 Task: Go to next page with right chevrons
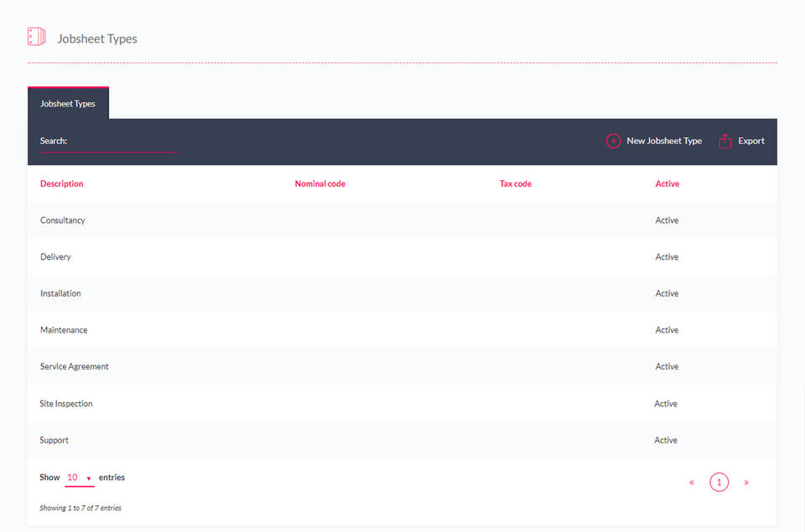[x=746, y=483]
